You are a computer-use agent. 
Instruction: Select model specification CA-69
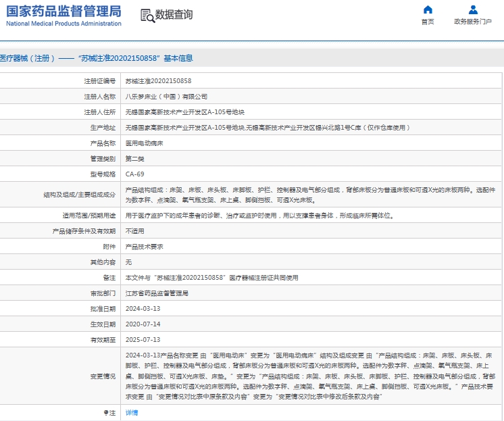click(134, 174)
